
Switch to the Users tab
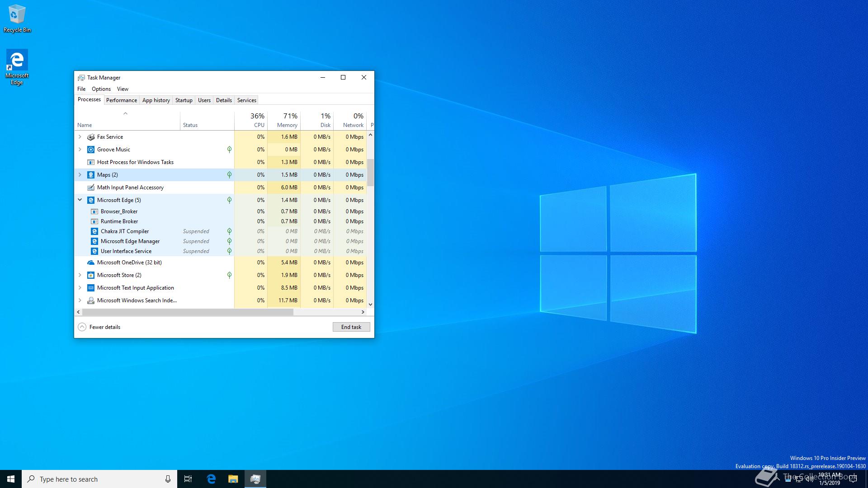pyautogui.click(x=204, y=100)
